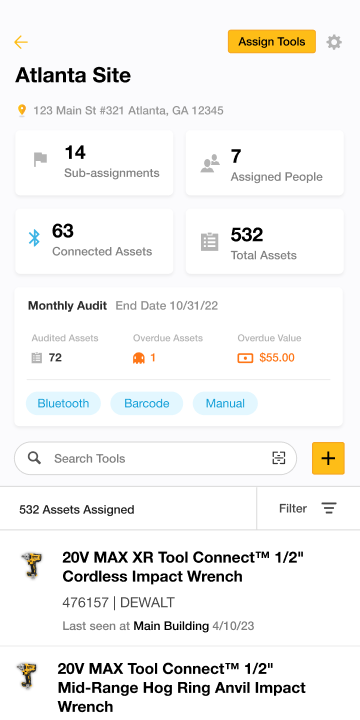
Task: Tap the Bluetooth icon on Connected Assets
Action: pos(34,238)
